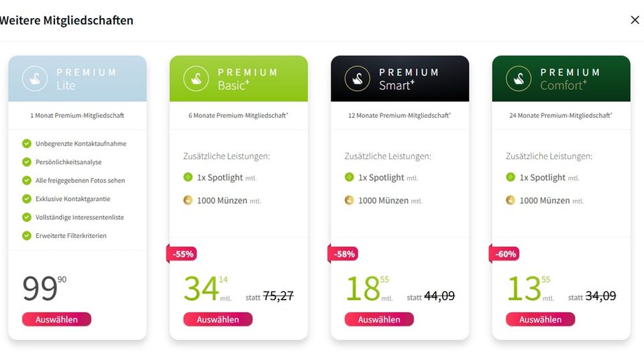The height and width of the screenshot is (362, 644).
Task: Click the swan logo on Premium Lite
Action: coord(35,78)
